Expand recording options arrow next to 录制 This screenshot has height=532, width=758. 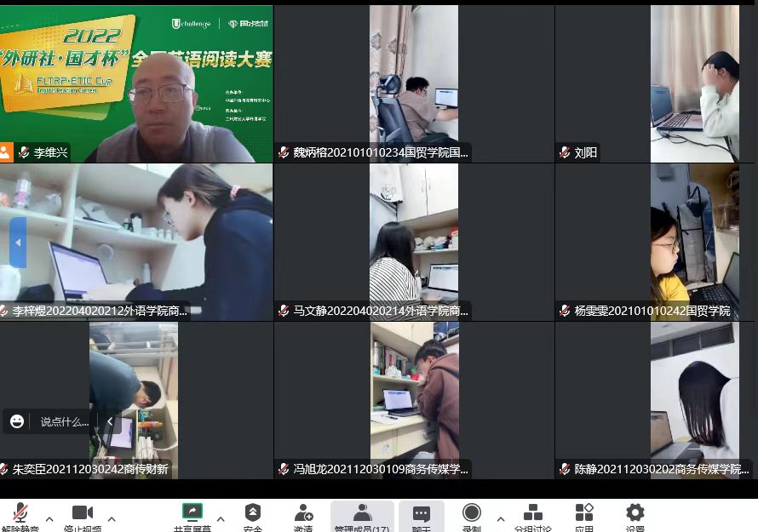tap(500, 519)
